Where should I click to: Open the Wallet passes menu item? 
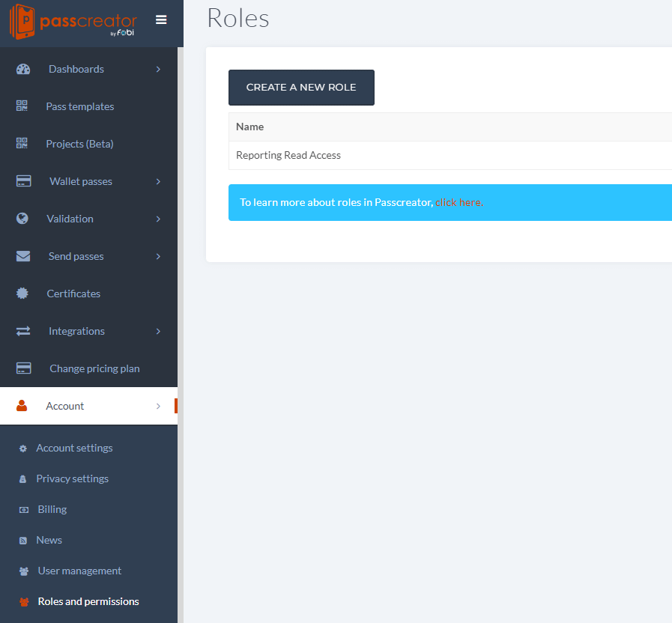pos(88,181)
